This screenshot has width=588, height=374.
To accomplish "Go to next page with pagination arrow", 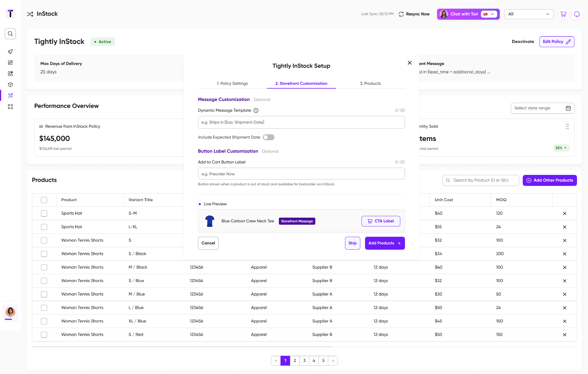I will tap(333, 361).
